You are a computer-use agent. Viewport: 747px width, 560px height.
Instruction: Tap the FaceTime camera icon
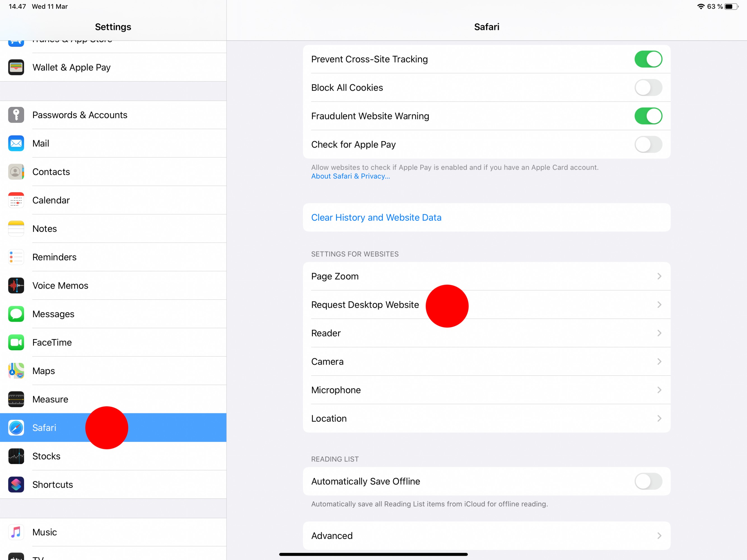tap(16, 342)
